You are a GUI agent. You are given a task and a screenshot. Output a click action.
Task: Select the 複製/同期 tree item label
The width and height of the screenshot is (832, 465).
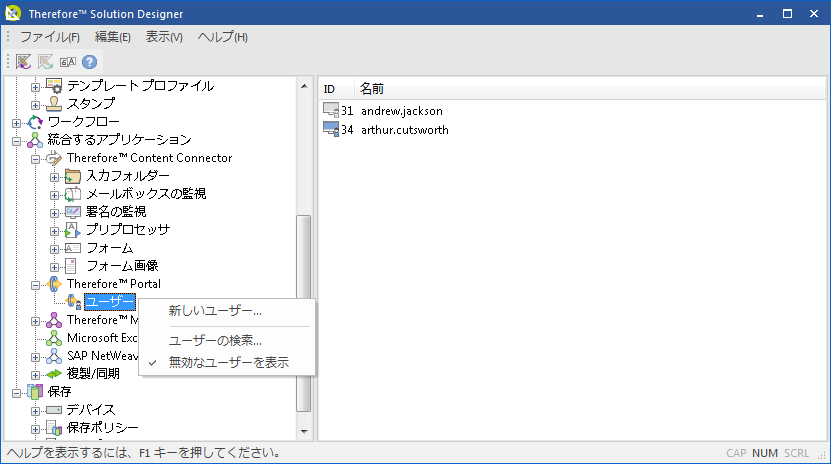click(93, 374)
